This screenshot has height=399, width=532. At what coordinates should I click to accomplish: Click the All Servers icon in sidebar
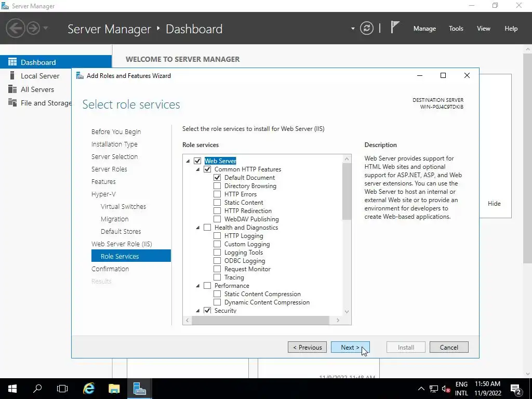(12, 89)
